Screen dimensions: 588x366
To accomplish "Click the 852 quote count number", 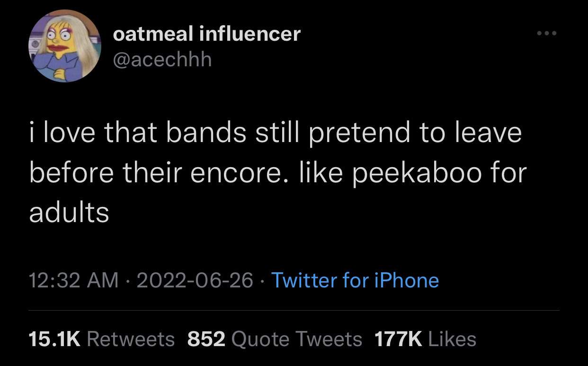I will [x=206, y=339].
